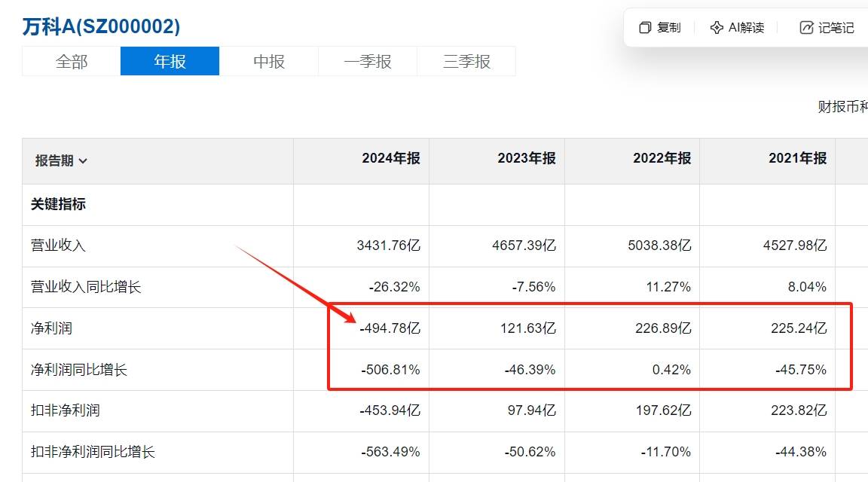Click the -45.75% cell
868x482 pixels.
pyautogui.click(x=801, y=370)
